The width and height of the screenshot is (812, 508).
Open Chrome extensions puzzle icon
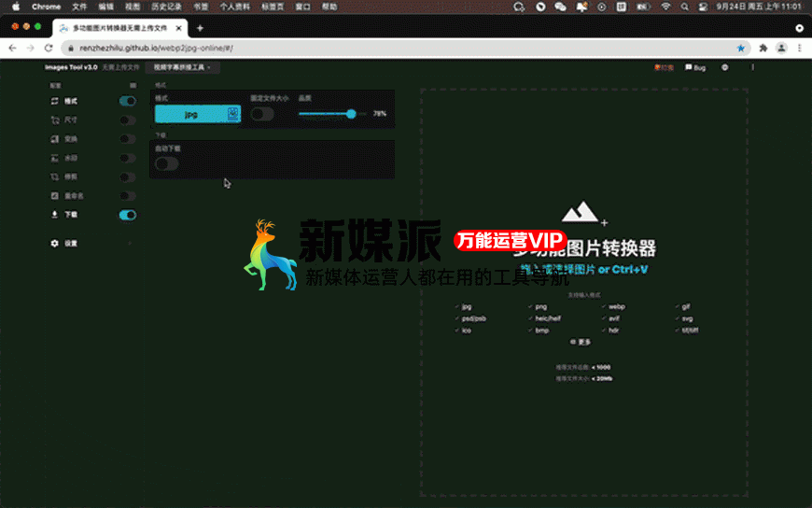[x=763, y=49]
